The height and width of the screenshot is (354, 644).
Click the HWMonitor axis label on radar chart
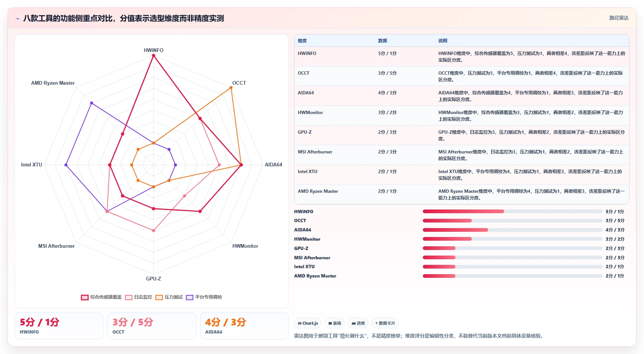[245, 246]
